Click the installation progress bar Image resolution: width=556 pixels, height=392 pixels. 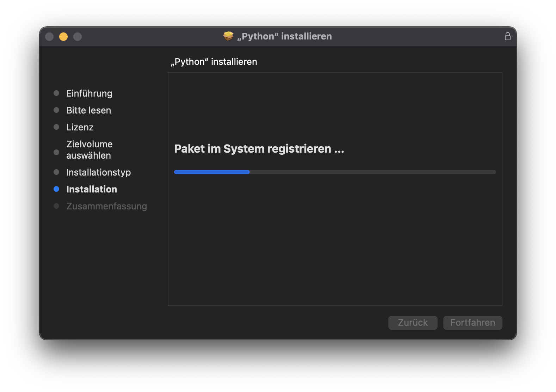[335, 172]
